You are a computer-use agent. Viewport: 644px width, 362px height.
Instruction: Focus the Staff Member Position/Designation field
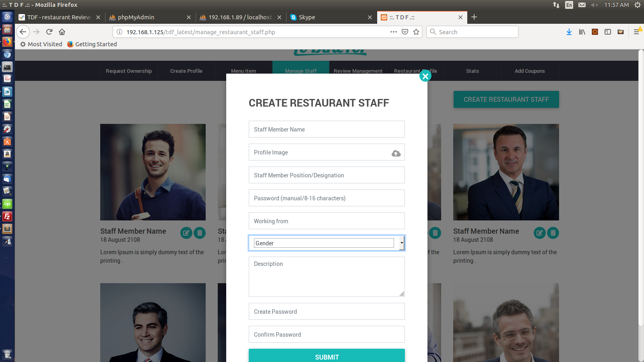(x=327, y=175)
